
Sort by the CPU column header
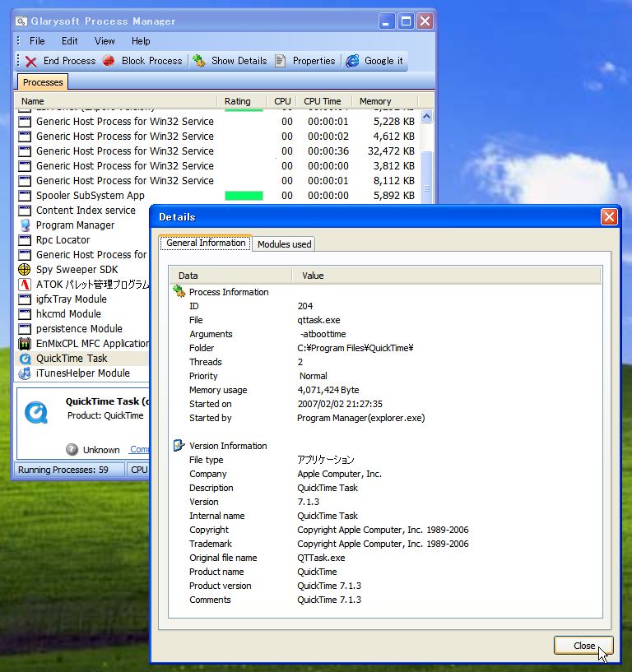(282, 101)
